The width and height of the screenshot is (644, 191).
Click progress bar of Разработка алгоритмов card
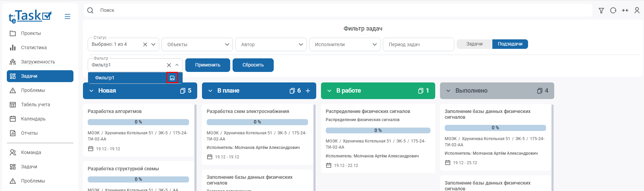[138, 122]
